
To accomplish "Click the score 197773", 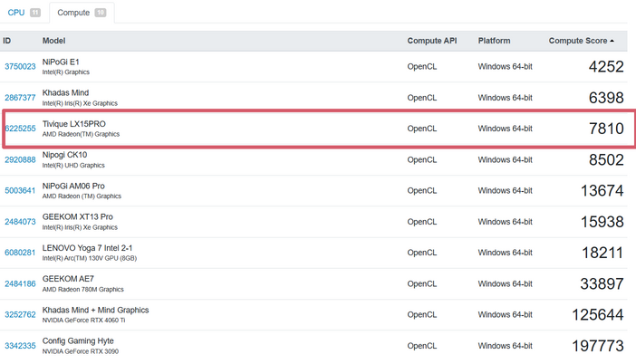I will click(597, 346).
